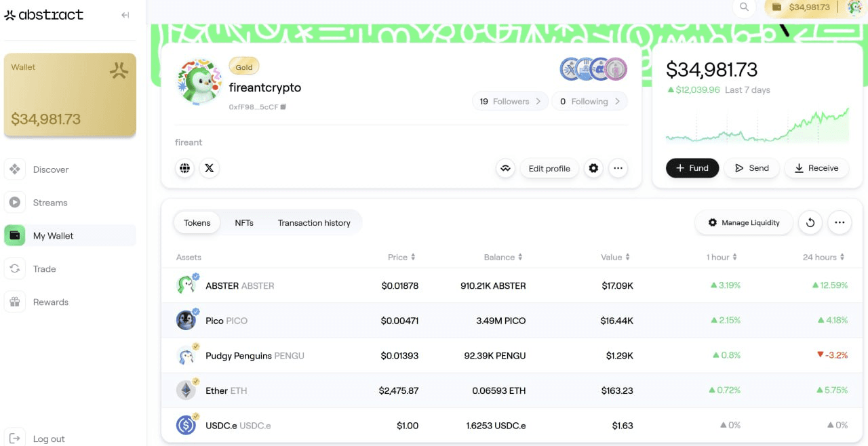Select the USDC.e asset name

(x=238, y=426)
